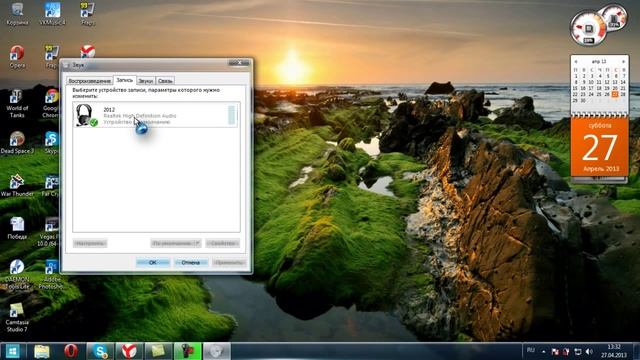640x360 pixels.
Task: Click the Применить button
Action: point(229,262)
